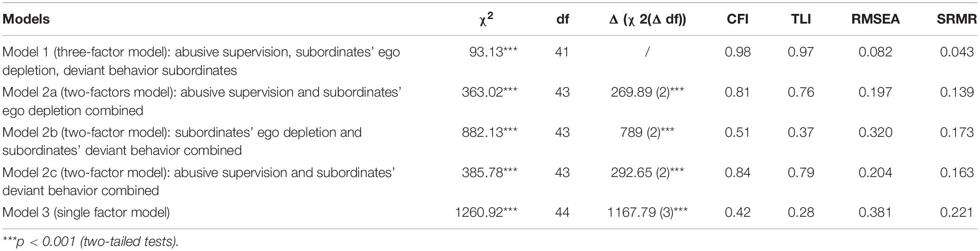Image resolution: width=980 pixels, height=251 pixels.
Task: Click the CFI value 0.51
Action: coord(737,132)
